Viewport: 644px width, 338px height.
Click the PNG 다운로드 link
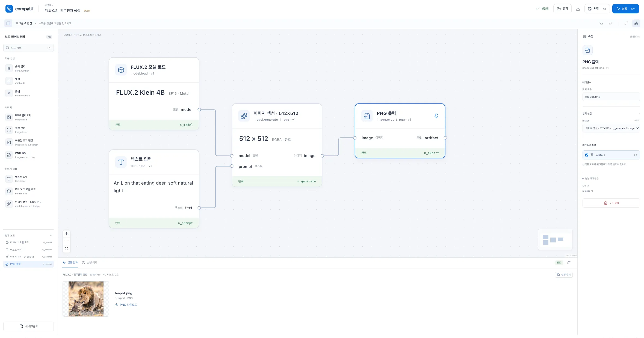coord(126,305)
